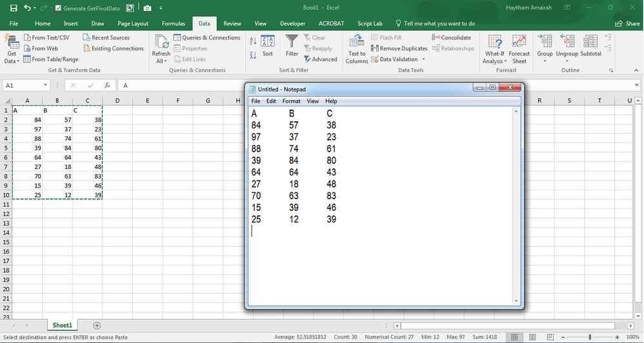Toggle the Filter button on the ribbon
This screenshot has width=644, height=343.
coord(292,45)
